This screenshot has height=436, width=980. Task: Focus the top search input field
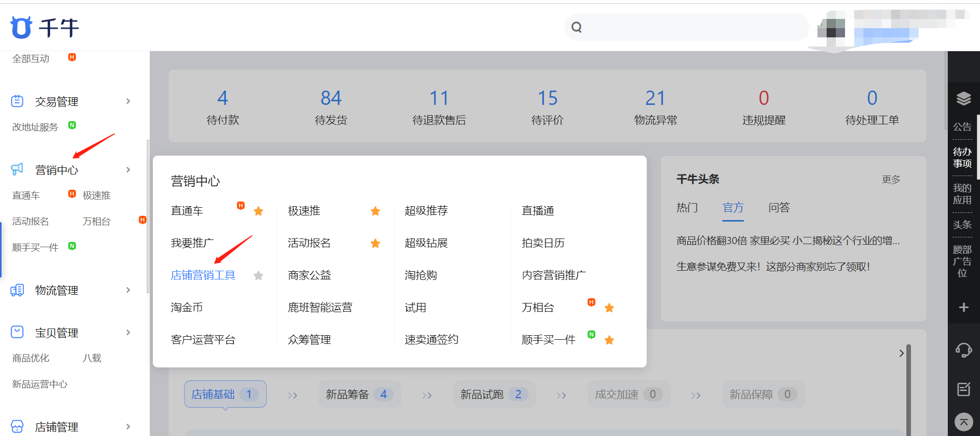[687, 27]
